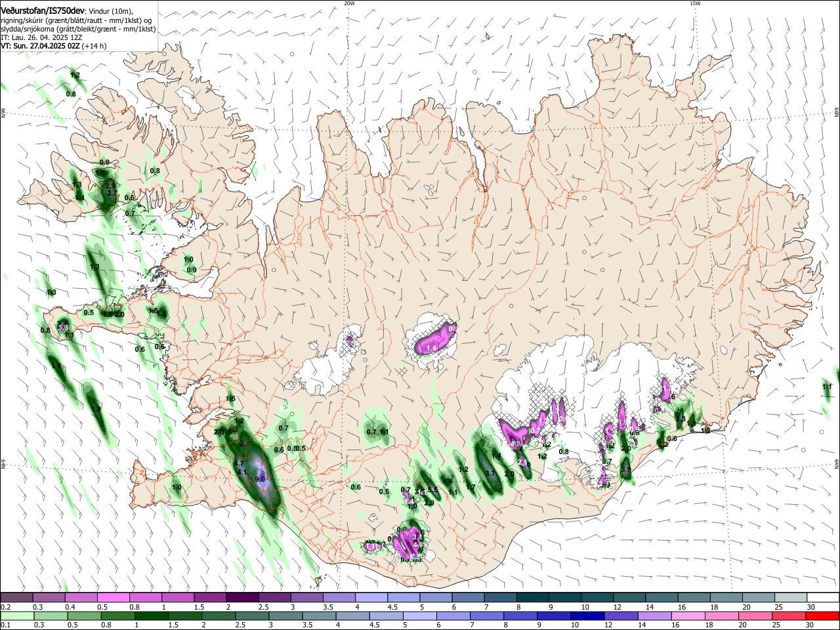
Task: Select the bright pink upper swatch starting at 0.5
Action: pos(114,597)
